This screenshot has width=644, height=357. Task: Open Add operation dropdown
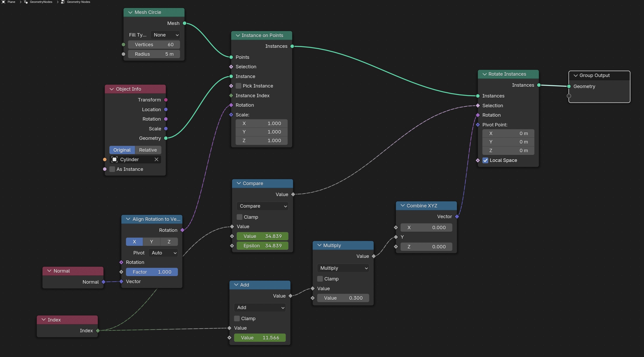260,308
